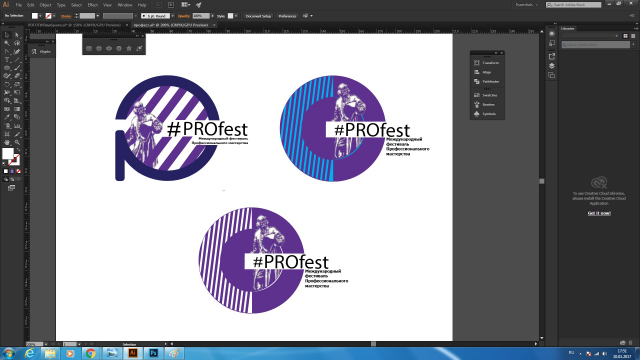Select the Gradient tool
This screenshot has width=640, height=360.
click(17, 109)
